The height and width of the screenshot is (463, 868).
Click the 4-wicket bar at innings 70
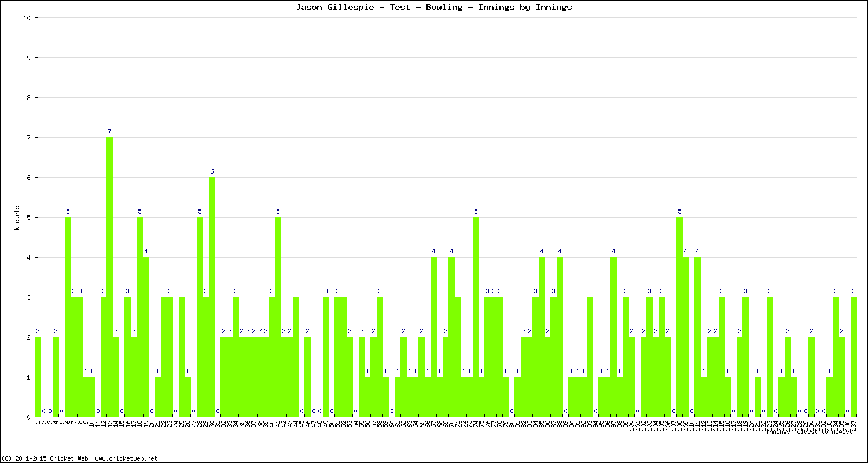coord(451,337)
